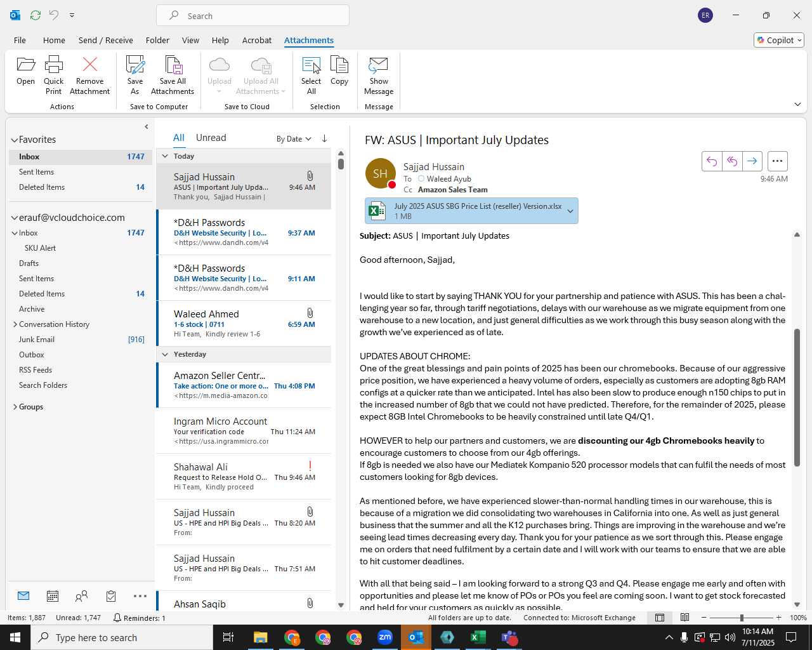
Task: Open more actions ellipsis in reading pane
Action: [777, 161]
